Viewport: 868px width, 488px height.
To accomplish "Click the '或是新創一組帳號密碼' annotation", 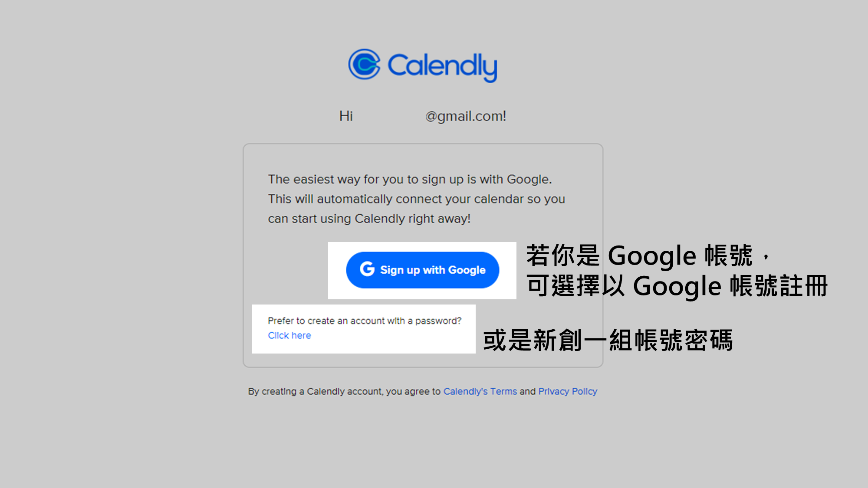I will (608, 340).
